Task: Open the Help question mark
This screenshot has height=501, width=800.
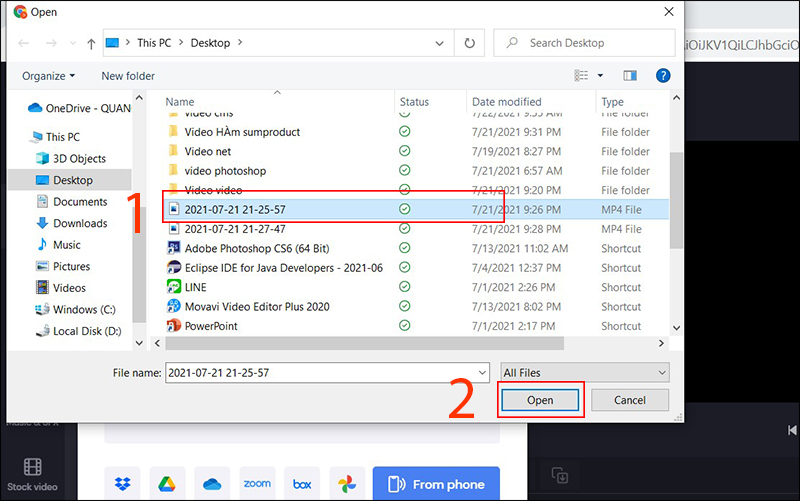Action: coord(663,76)
